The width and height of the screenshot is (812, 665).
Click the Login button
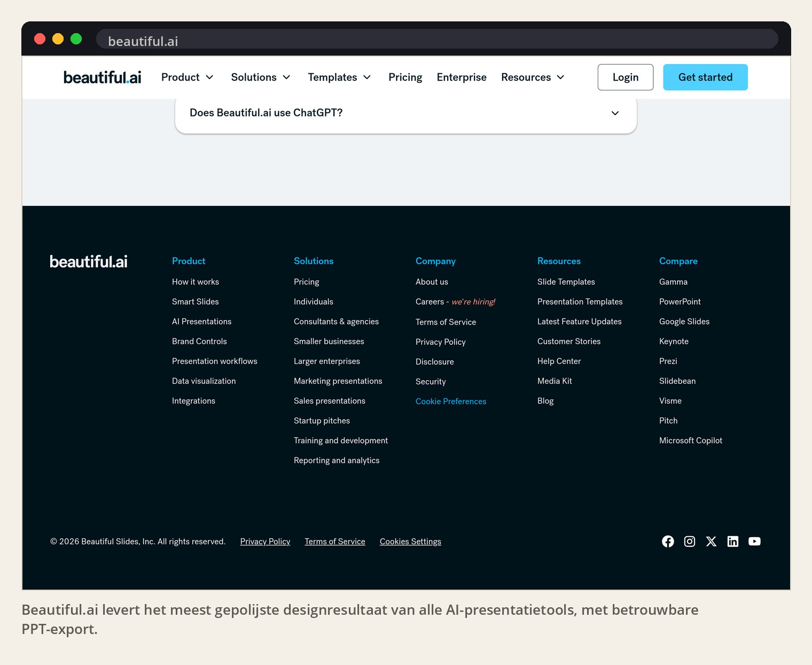click(626, 78)
